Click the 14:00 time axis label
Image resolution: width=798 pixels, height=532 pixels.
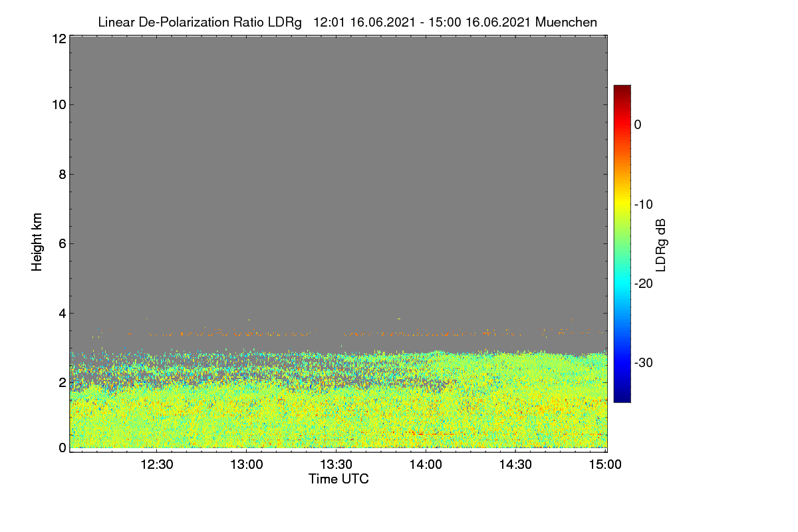426,465
